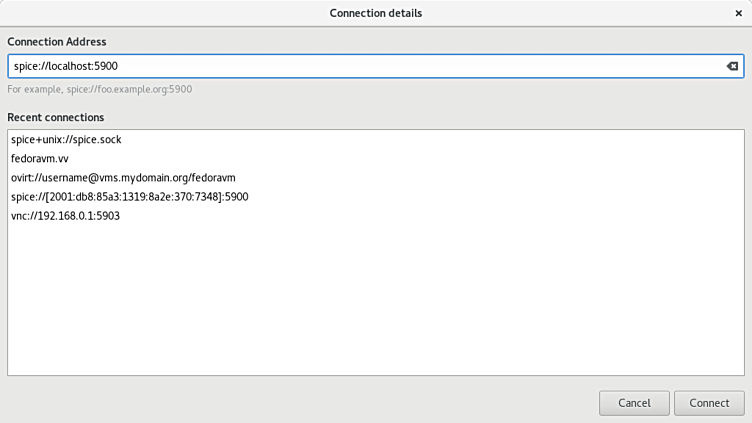Click the Recent connections heading
This screenshot has width=752, height=423.
(56, 117)
